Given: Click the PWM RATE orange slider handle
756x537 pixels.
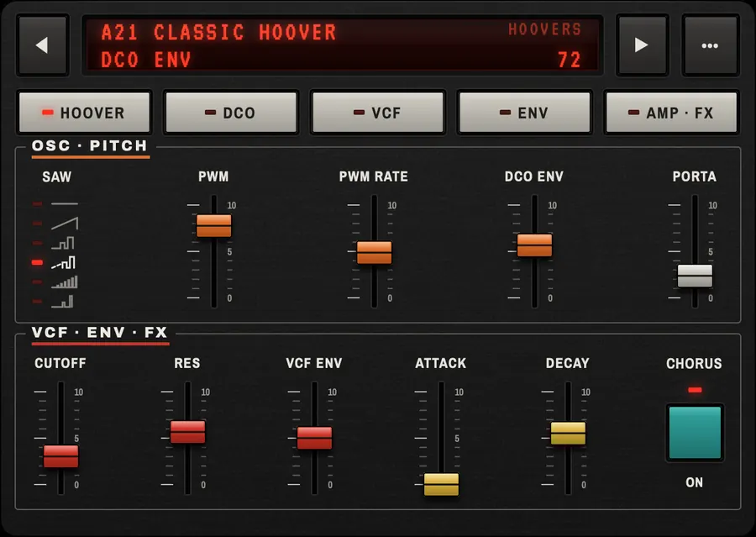Looking at the screenshot, I should tap(374, 252).
